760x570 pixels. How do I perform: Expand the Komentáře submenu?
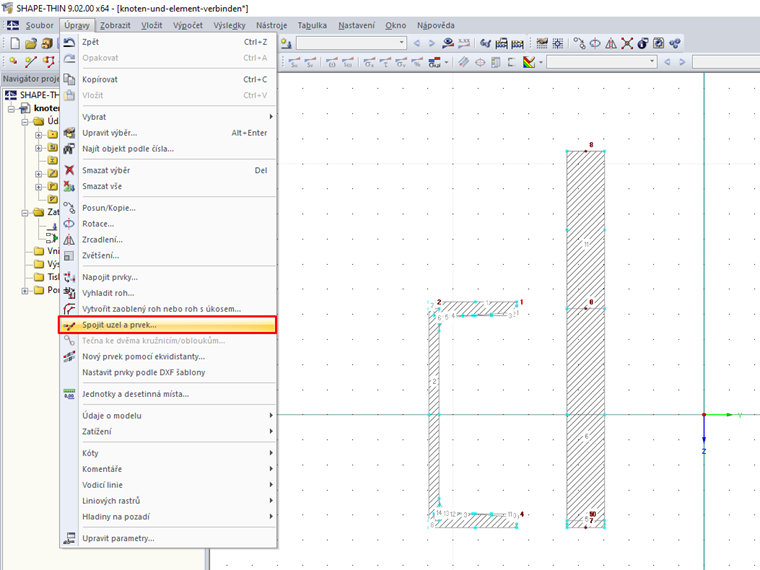point(176,469)
